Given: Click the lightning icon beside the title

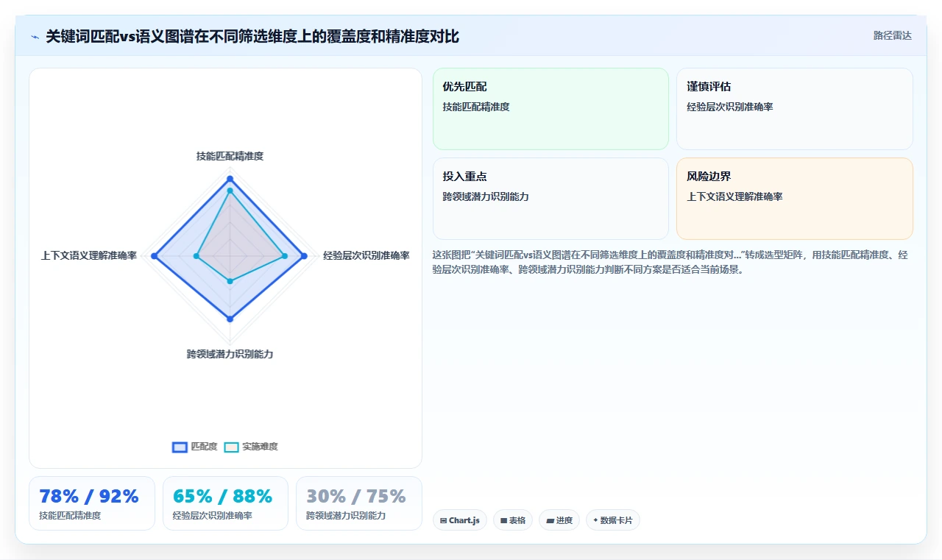Looking at the screenshot, I should click(35, 37).
